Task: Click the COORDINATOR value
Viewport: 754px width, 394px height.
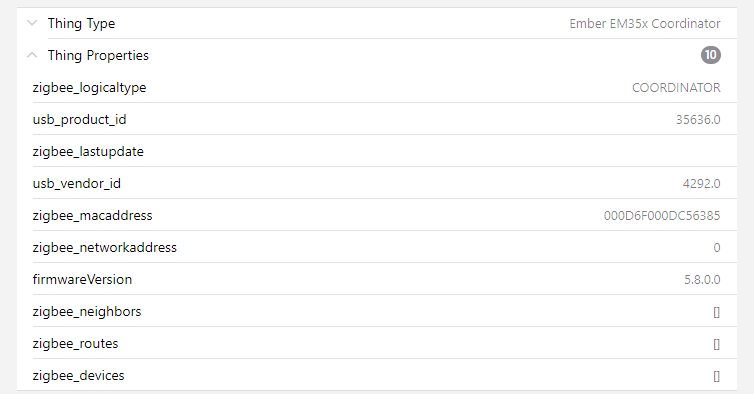Action: 676,88
